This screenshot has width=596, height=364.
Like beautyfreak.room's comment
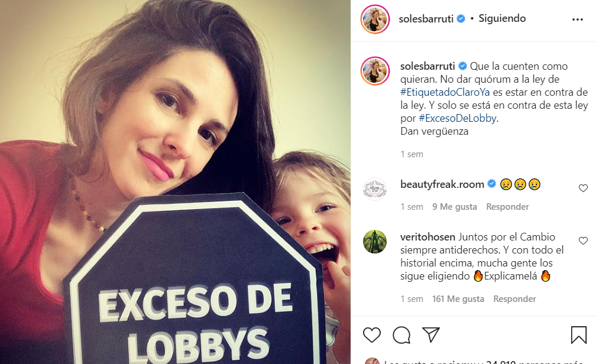coord(583,188)
